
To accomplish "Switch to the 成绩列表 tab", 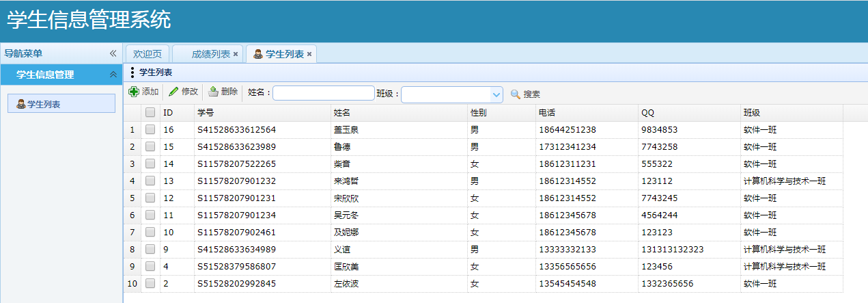I will [210, 54].
